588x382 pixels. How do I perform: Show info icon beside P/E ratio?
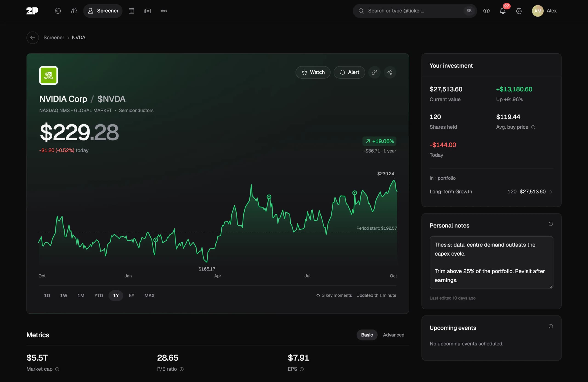click(x=181, y=369)
